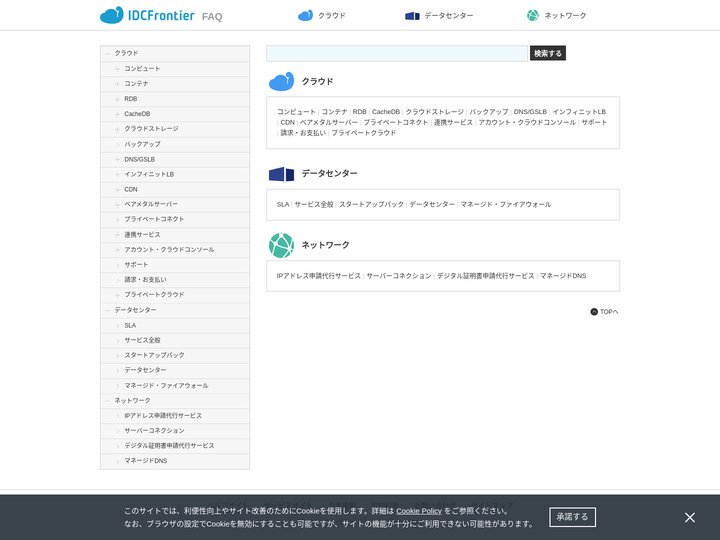Open インフィニットLB link in cloud box
Screen dimensions: 720x540
[x=579, y=112]
